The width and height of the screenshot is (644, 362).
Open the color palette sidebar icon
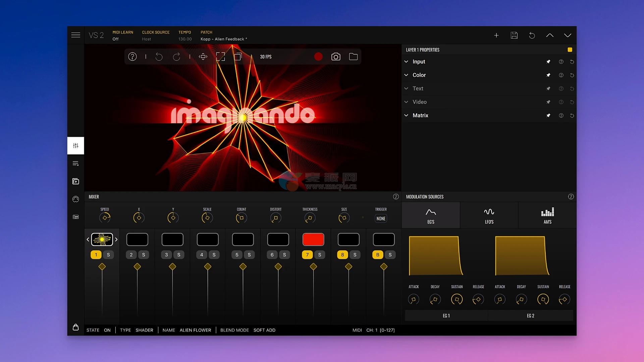[x=76, y=199]
